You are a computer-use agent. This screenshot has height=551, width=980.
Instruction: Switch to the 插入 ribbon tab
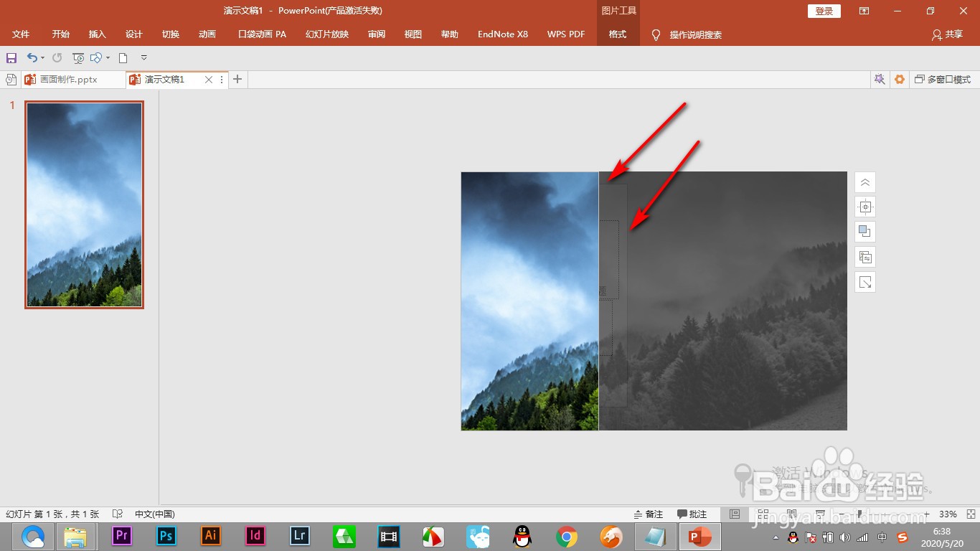click(x=98, y=34)
